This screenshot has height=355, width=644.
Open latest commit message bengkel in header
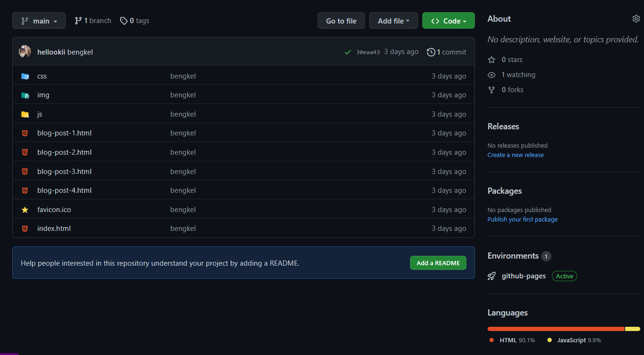coord(80,52)
